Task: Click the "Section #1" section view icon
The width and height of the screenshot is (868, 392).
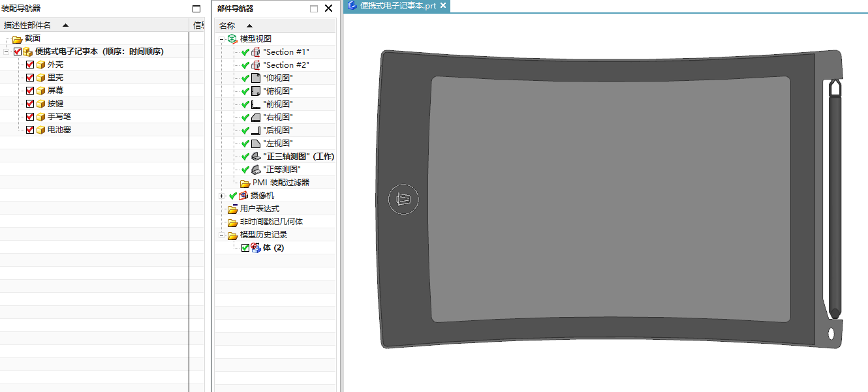Action: coord(256,52)
